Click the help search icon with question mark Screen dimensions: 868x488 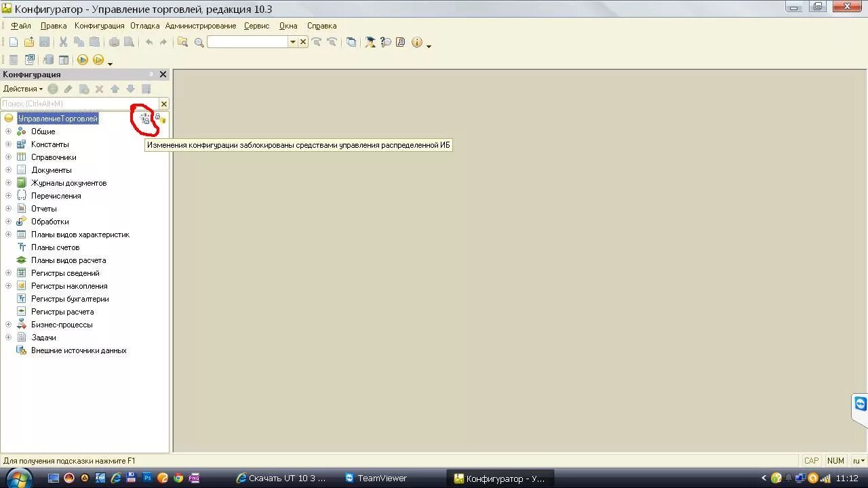click(386, 42)
